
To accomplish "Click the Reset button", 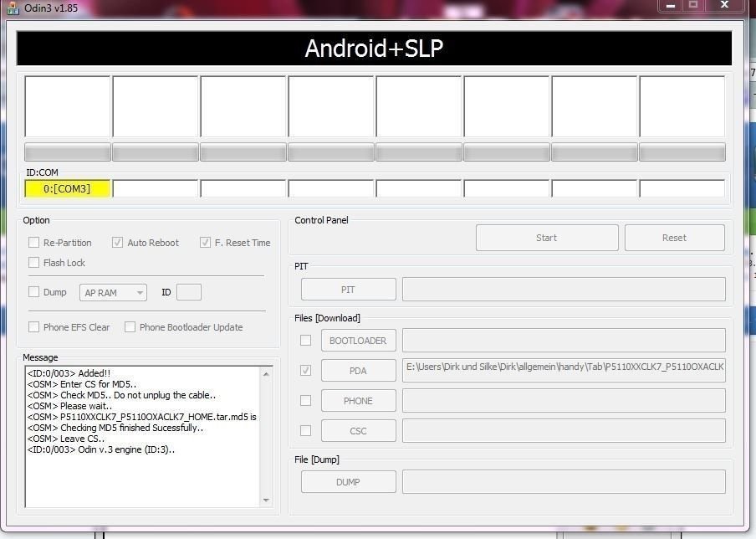I will tap(675, 238).
